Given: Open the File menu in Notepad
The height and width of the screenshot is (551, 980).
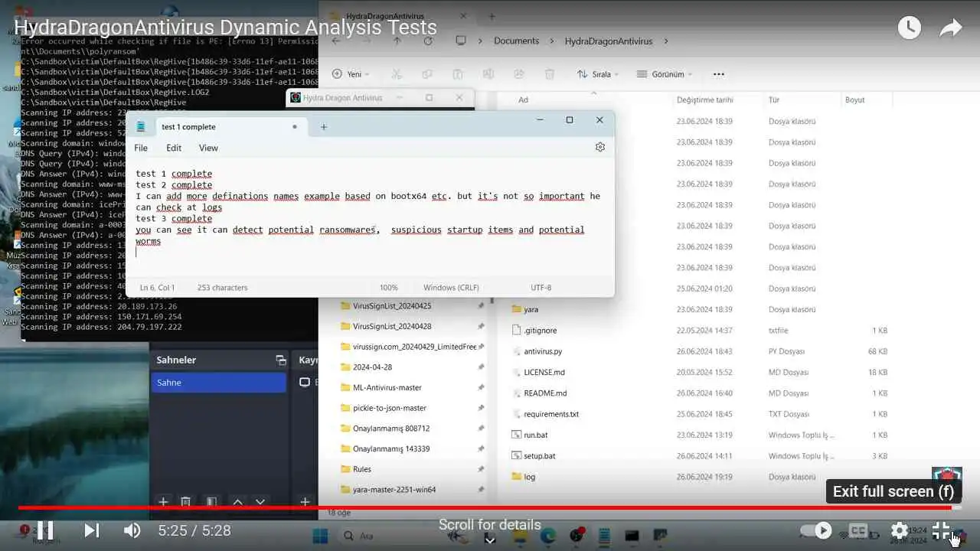Looking at the screenshot, I should [141, 148].
